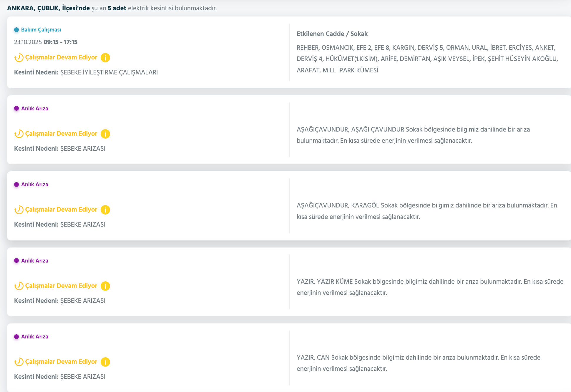
Task: Click clock icon in AŞAĞI ÇAVUNDUR outage card
Action: tap(19, 134)
